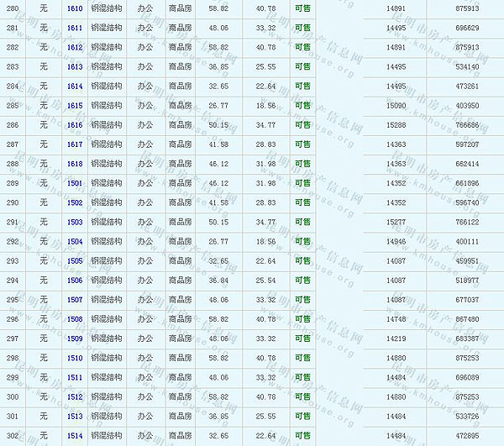Click room number 1618 link
The image size is (504, 446).
click(x=75, y=164)
